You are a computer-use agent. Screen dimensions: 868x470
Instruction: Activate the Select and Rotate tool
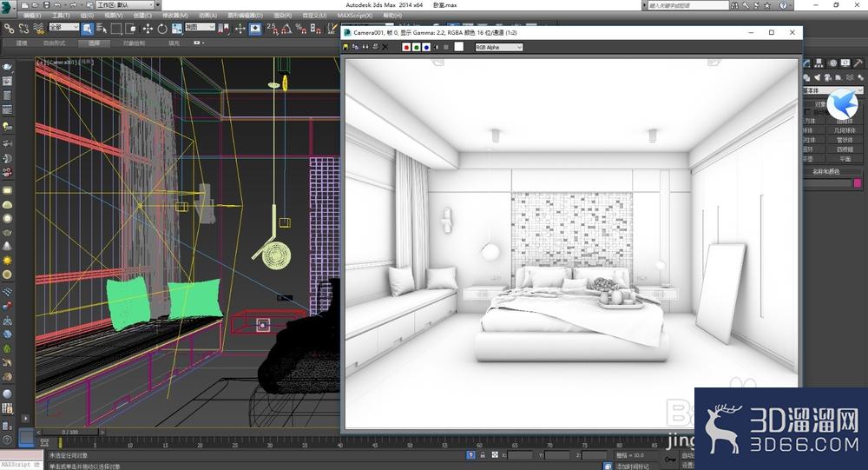click(162, 29)
